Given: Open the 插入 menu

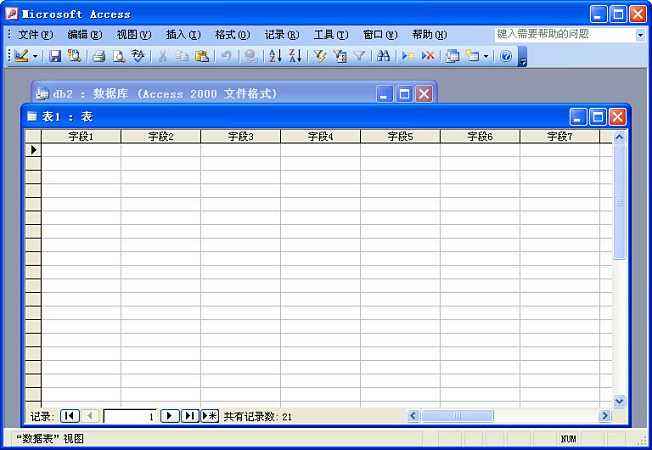Looking at the screenshot, I should (x=183, y=35).
